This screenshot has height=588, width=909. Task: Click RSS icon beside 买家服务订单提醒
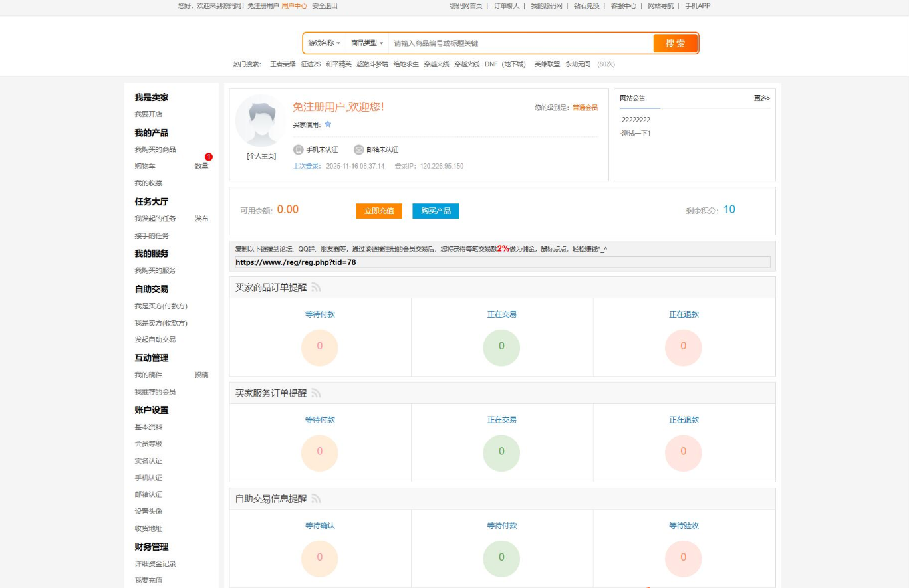pos(316,393)
